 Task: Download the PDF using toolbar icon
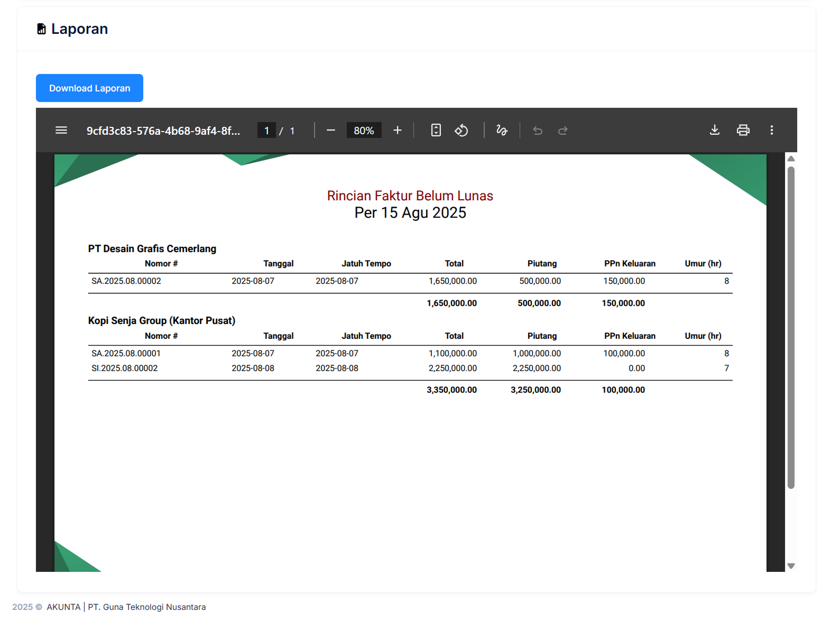[x=714, y=130]
